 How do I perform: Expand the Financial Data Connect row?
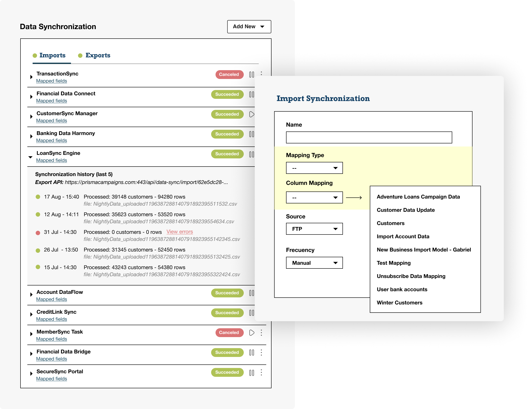[x=31, y=97]
